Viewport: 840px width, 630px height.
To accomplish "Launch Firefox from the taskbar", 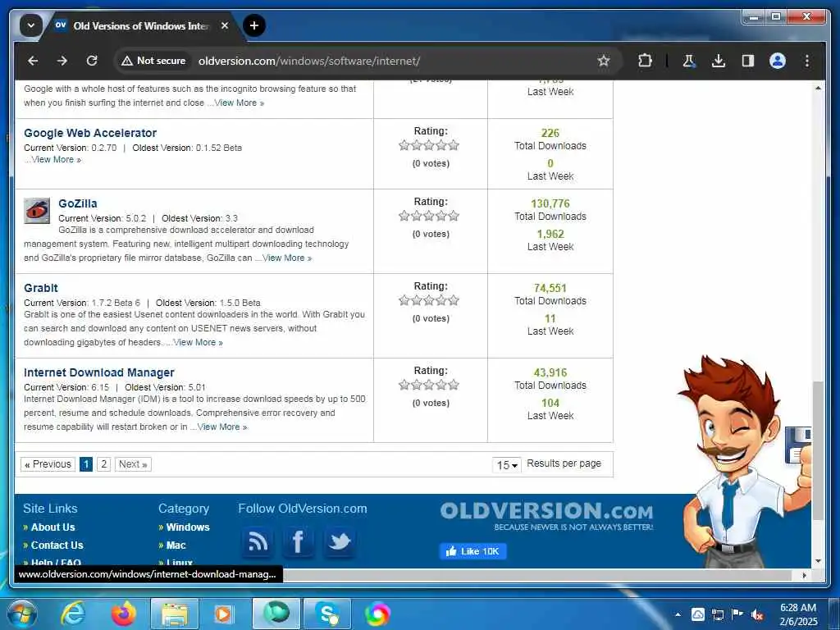I will click(x=124, y=614).
